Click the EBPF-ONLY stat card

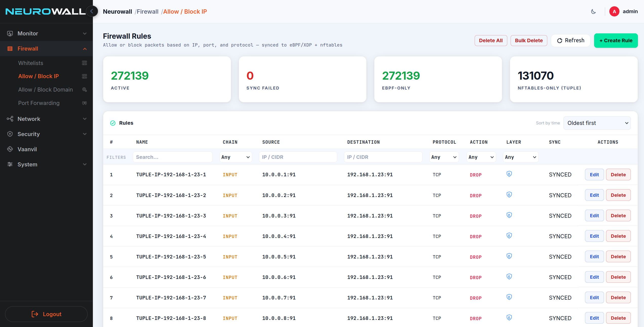[x=438, y=79]
